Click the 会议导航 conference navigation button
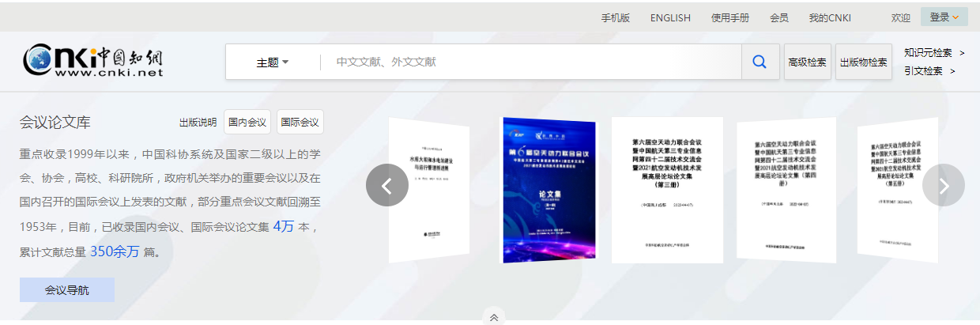 point(67,290)
